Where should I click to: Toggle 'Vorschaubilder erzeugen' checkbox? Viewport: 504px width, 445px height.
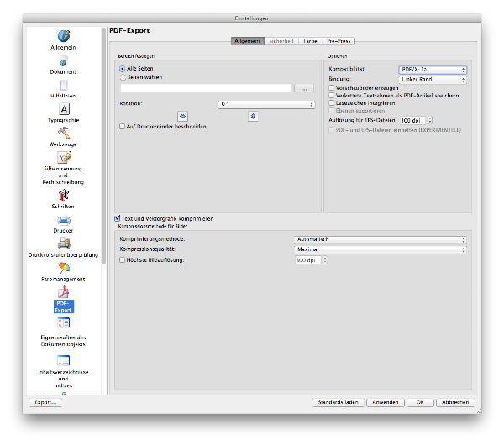point(331,87)
